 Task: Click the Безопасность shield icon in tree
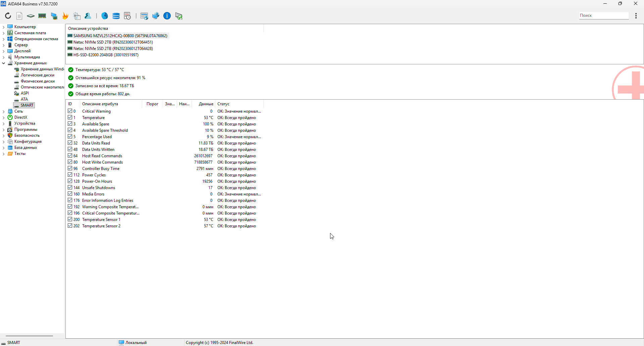(10, 135)
